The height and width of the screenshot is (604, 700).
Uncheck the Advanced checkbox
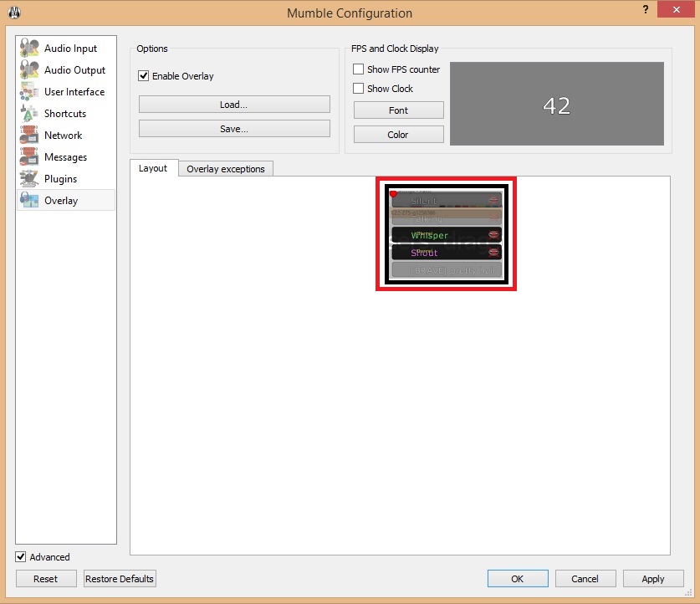tap(21, 556)
